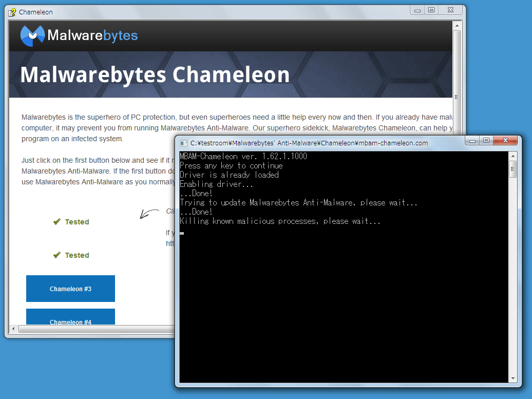Click the Chameleon #3 button
532x399 pixels.
click(70, 289)
